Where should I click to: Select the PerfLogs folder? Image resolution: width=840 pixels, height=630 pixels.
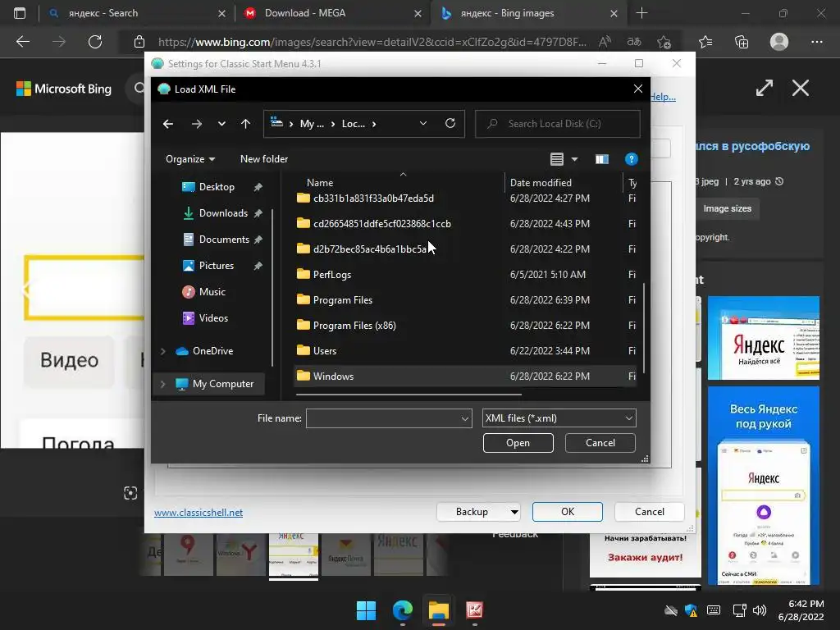pyautogui.click(x=332, y=274)
